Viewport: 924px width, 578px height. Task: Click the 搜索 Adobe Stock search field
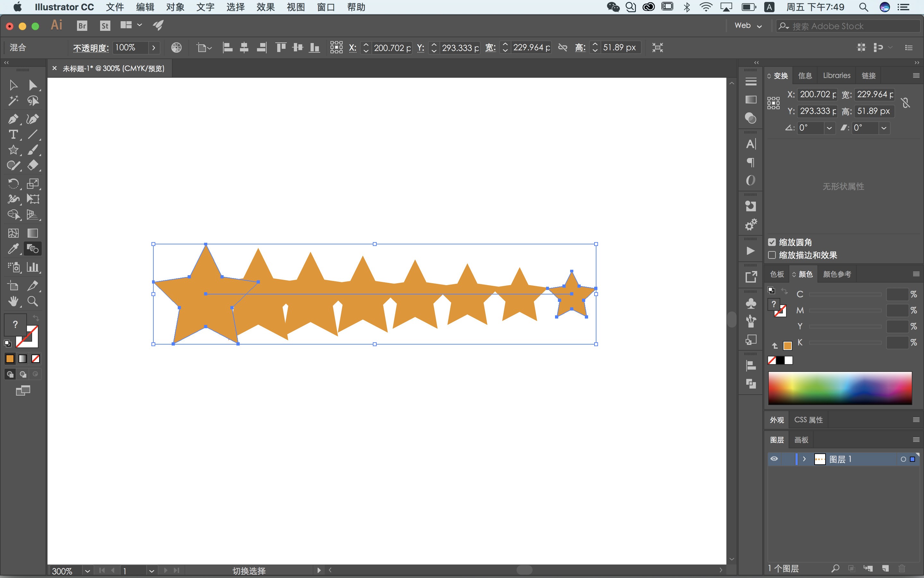848,26
